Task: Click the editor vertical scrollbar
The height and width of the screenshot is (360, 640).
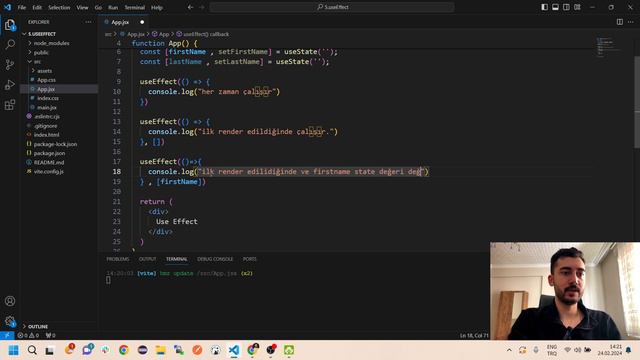Action: [637, 102]
